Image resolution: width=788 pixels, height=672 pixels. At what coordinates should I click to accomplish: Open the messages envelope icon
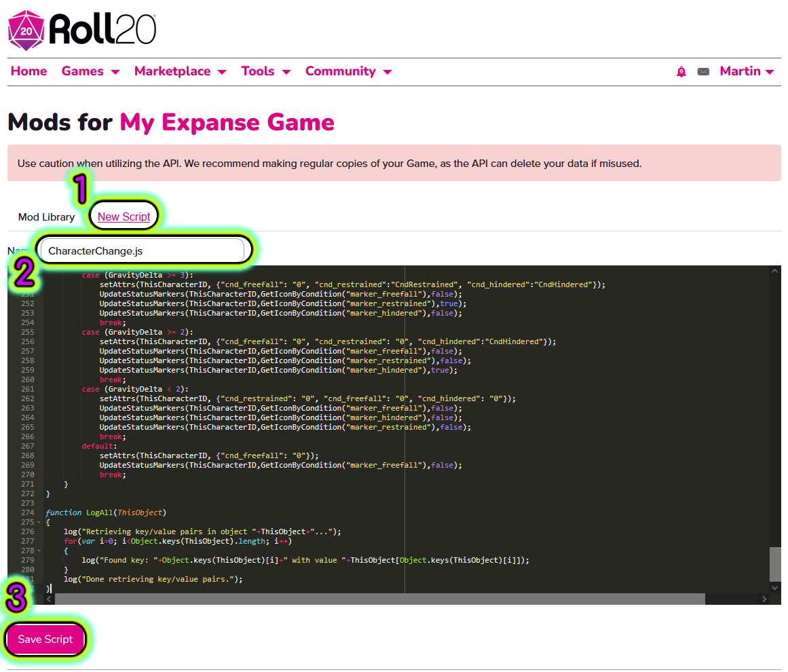click(703, 72)
